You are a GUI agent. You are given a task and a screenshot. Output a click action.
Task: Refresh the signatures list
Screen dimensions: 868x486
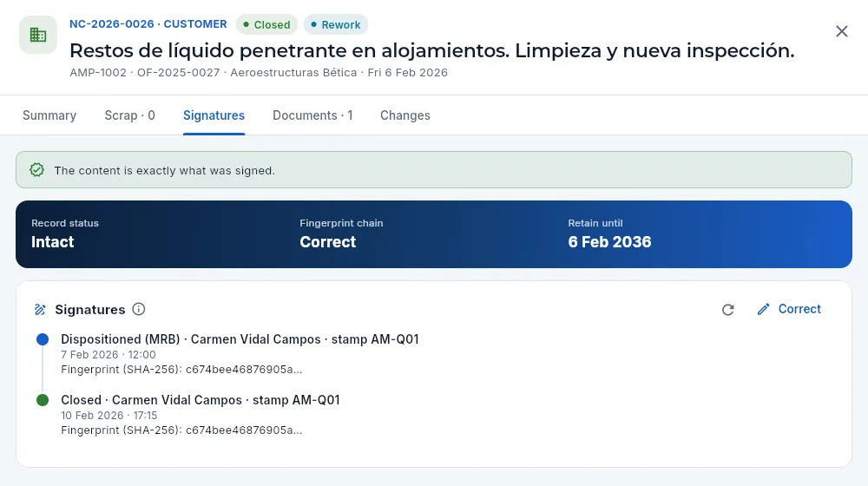[x=728, y=310]
